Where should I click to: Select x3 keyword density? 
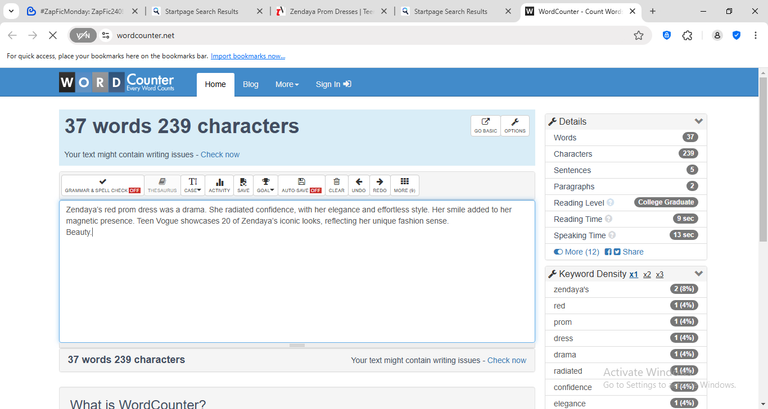coord(660,274)
